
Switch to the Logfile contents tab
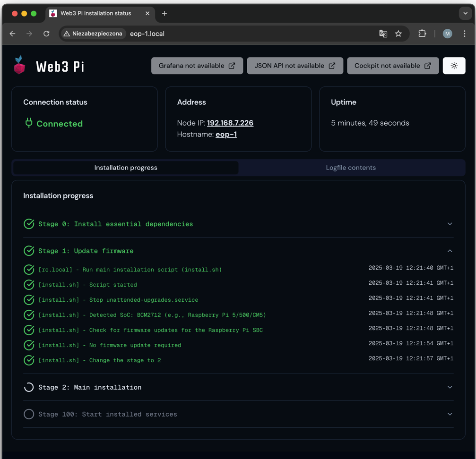(x=351, y=168)
